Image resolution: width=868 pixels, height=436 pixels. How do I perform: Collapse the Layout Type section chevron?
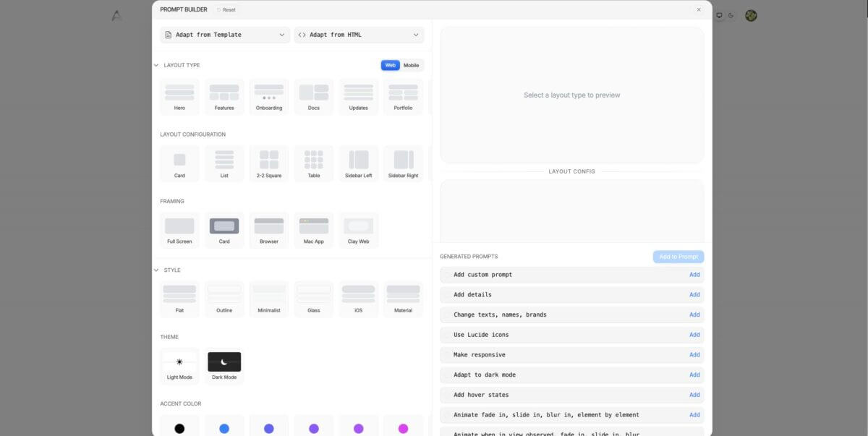click(x=156, y=65)
